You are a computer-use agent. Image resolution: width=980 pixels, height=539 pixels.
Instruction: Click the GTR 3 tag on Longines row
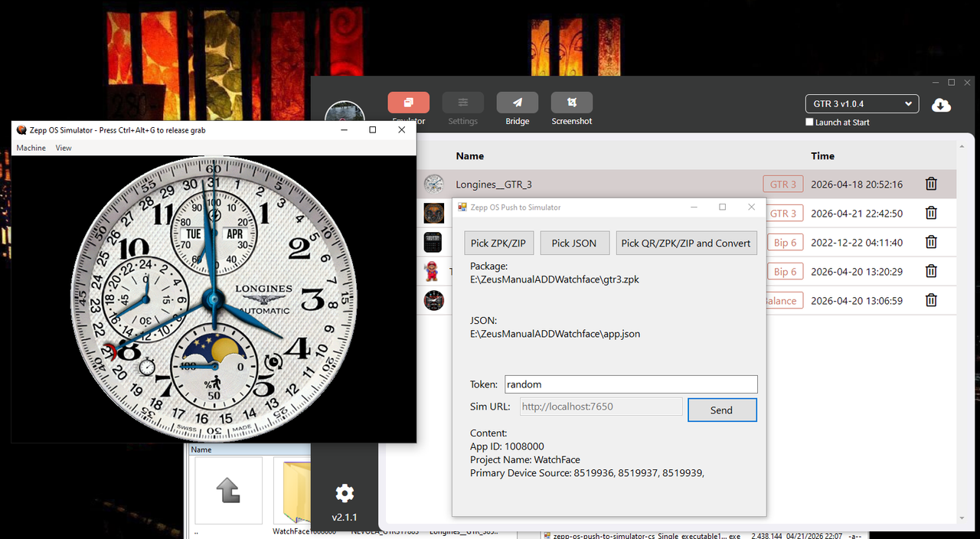click(x=783, y=184)
